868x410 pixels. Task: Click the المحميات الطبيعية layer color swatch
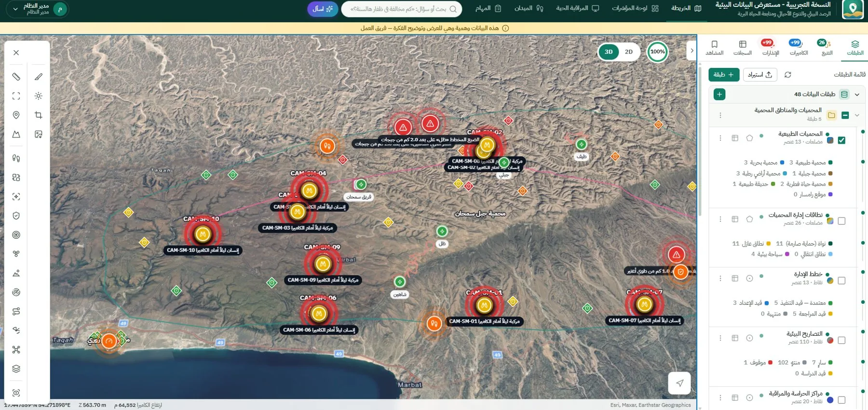click(830, 140)
